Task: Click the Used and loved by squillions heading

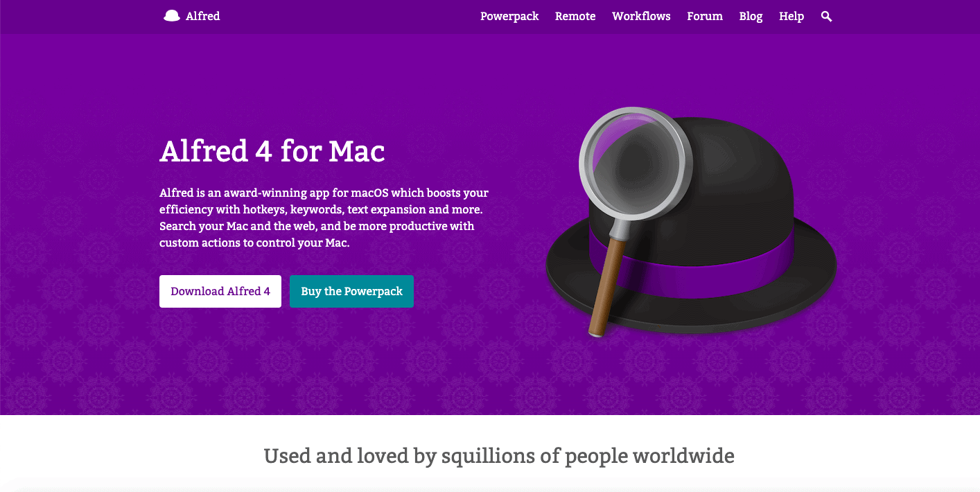Action: 499,456
